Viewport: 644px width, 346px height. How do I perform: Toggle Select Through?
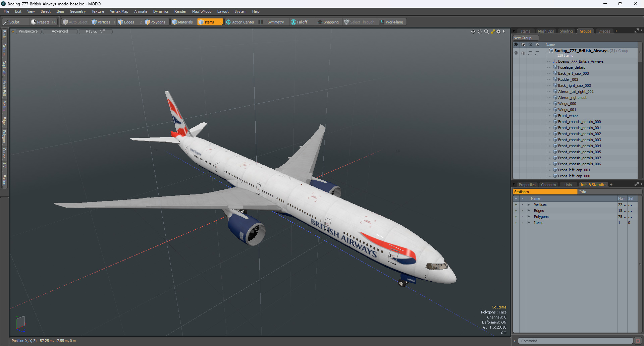pyautogui.click(x=359, y=22)
